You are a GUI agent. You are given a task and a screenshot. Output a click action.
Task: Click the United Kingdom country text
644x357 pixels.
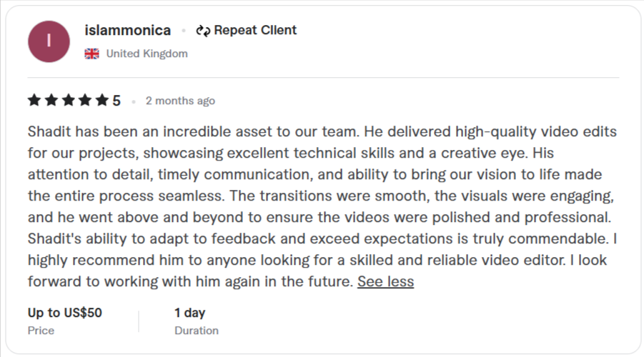pos(147,54)
